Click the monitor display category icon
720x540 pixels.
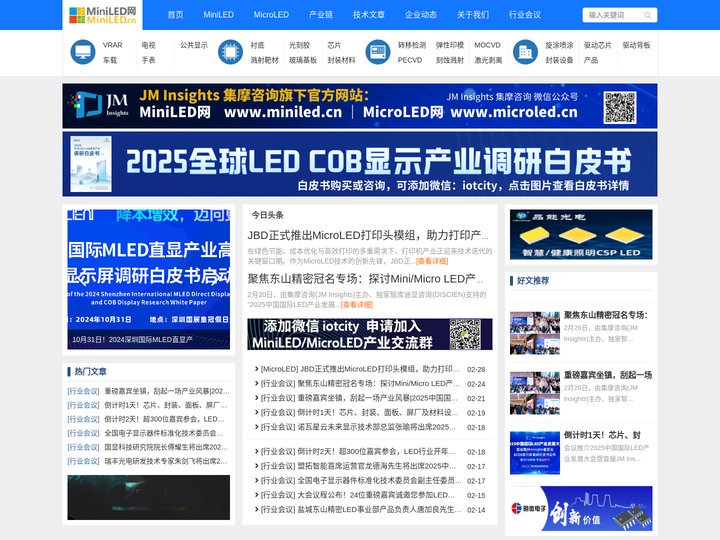83,52
